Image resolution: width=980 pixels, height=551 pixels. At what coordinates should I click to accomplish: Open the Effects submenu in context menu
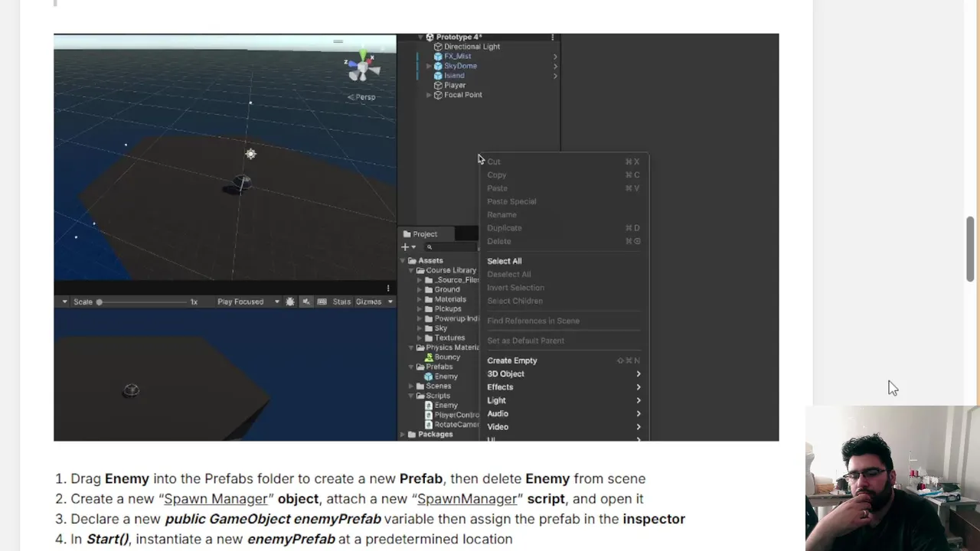pyautogui.click(x=564, y=387)
